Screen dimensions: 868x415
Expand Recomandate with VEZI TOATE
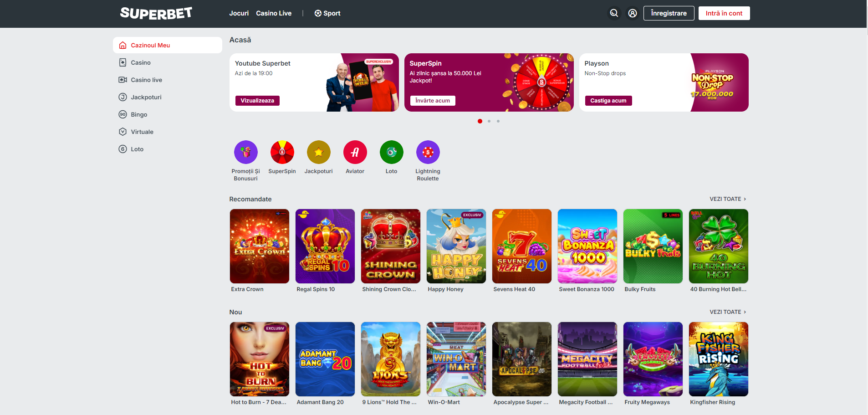(x=727, y=199)
